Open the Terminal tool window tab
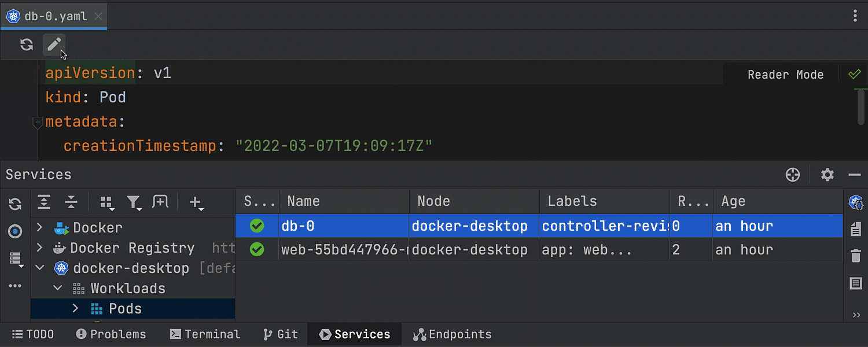 tap(205, 334)
